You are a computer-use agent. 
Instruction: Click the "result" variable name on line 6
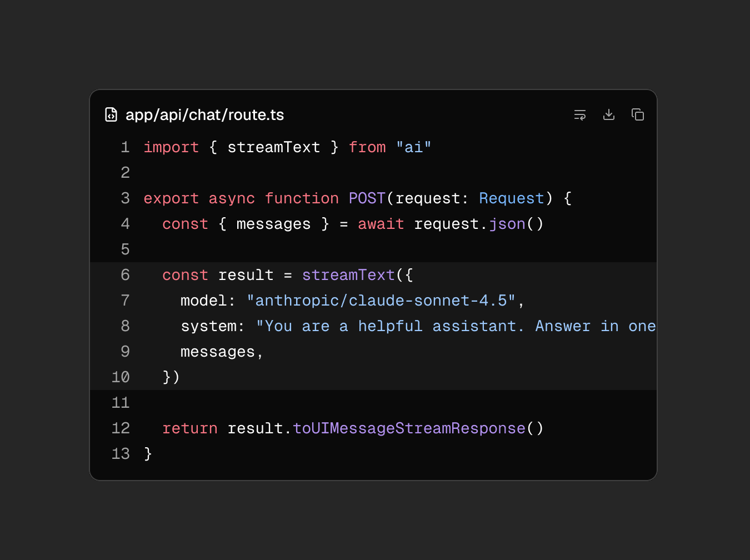click(x=246, y=275)
